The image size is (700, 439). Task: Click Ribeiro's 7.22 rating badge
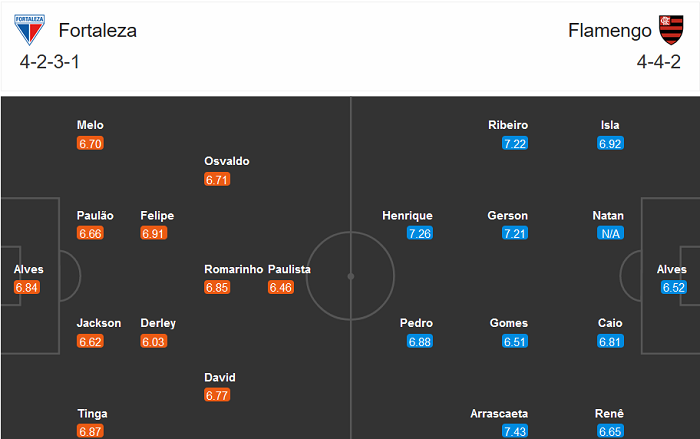tap(515, 143)
